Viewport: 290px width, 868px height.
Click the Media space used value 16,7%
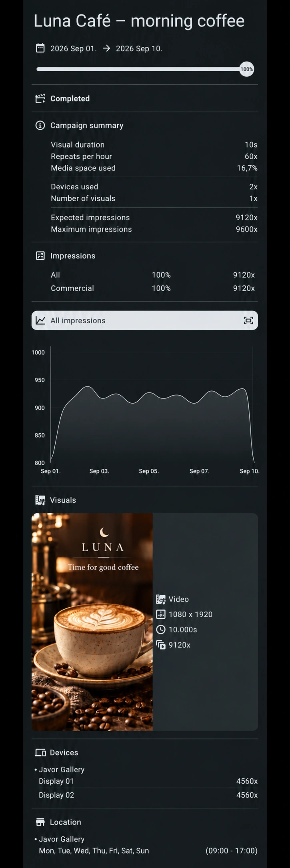[247, 168]
